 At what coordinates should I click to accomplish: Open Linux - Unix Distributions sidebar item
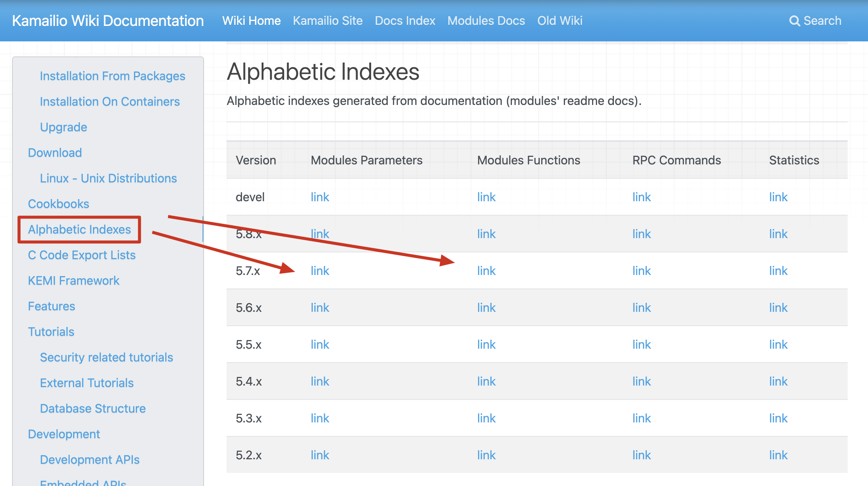108,178
